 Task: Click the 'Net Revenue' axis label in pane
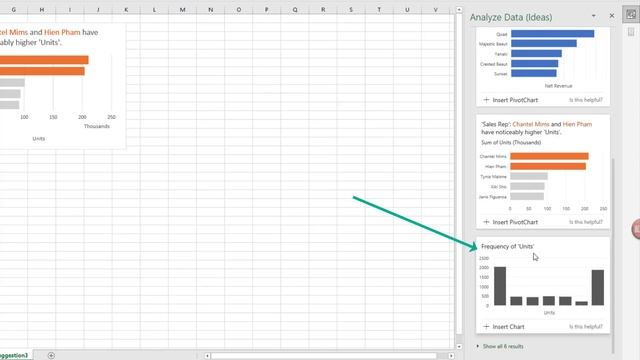coord(558,86)
